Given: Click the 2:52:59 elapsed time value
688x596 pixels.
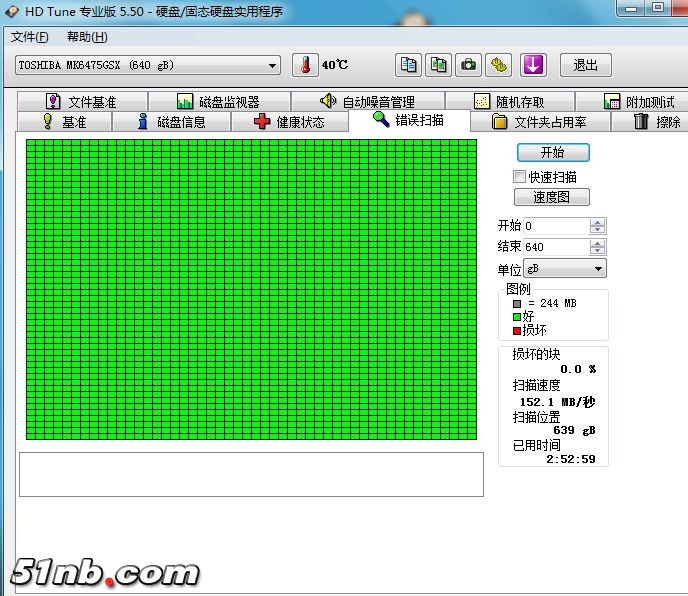Looking at the screenshot, I should [x=571, y=459].
